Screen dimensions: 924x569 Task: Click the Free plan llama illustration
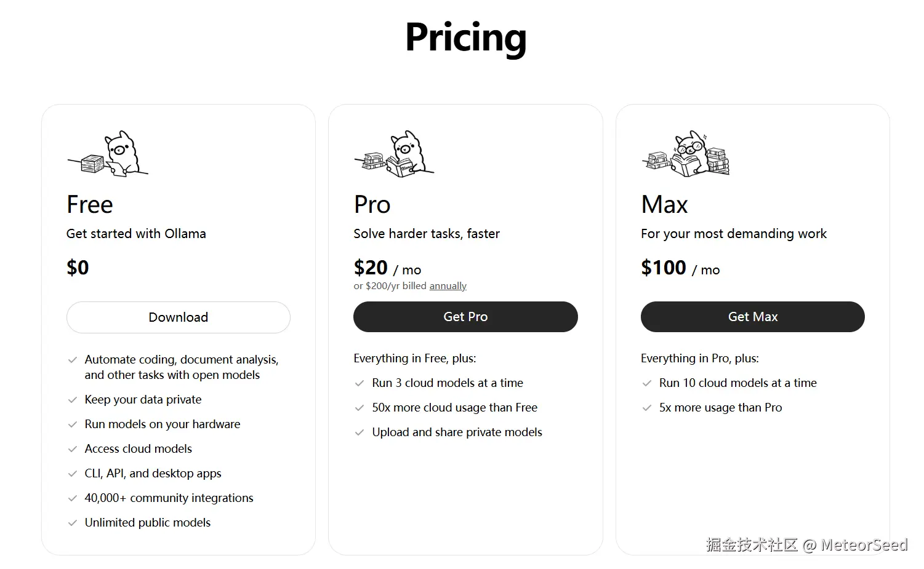click(x=108, y=154)
